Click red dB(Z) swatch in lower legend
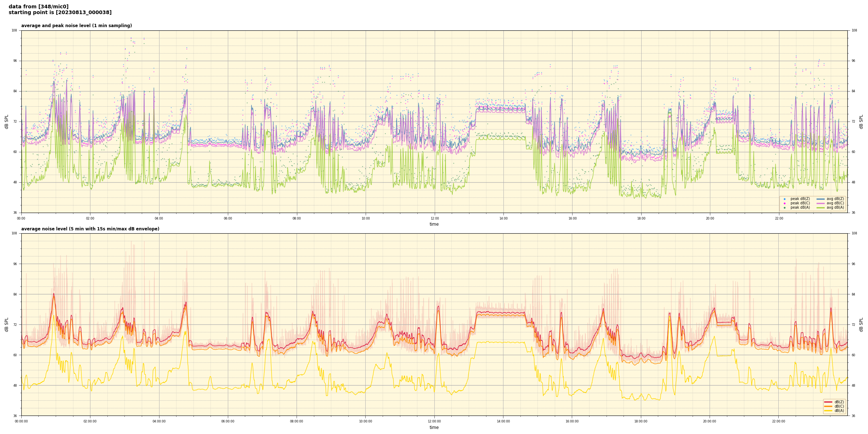This screenshot has width=868, height=434. [x=828, y=402]
